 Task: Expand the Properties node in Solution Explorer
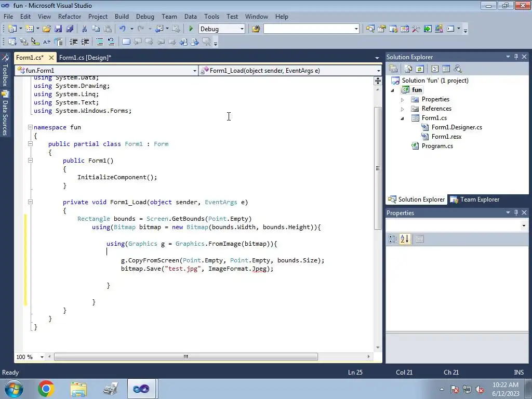(403, 99)
